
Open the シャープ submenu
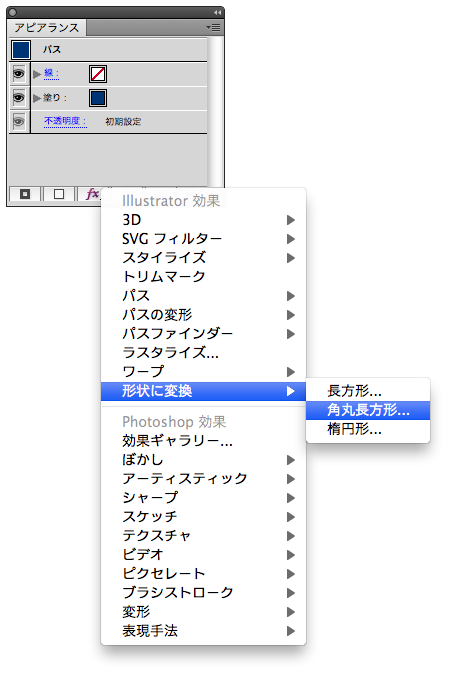(203, 498)
